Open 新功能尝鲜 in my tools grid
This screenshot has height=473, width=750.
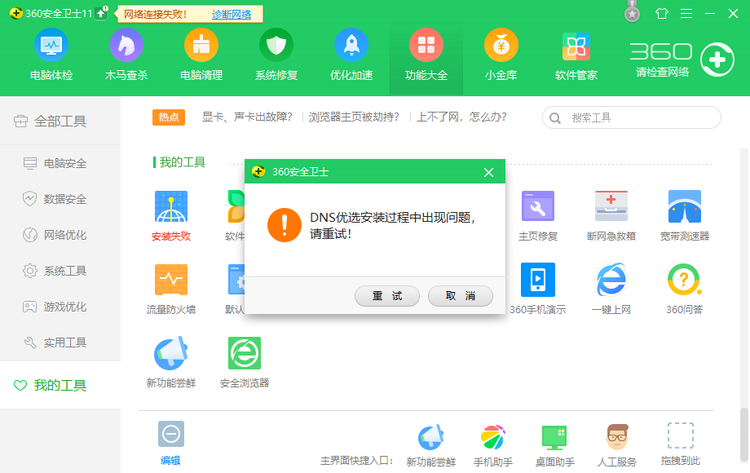tap(171, 362)
